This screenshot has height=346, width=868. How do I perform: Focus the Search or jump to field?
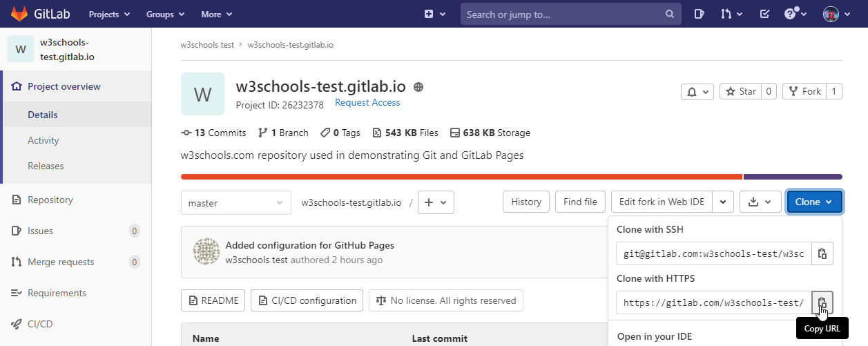563,14
